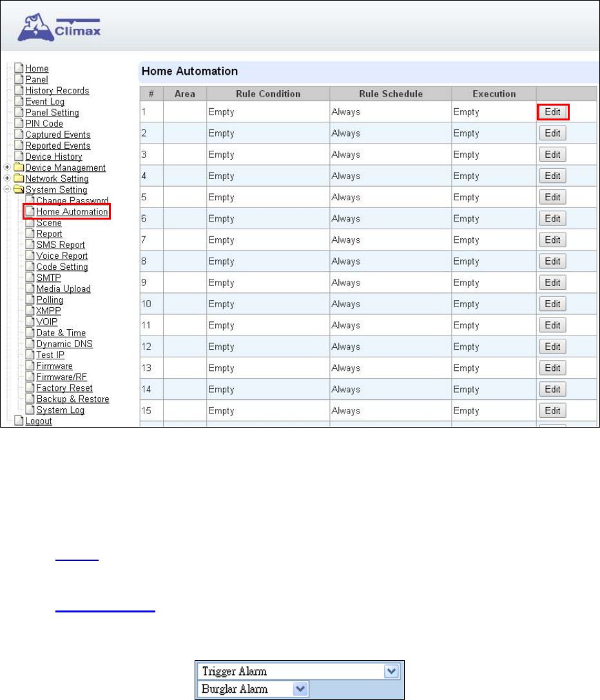The height and width of the screenshot is (700, 600).
Task: Expand the Network Setting tree node
Action: pos(7,178)
